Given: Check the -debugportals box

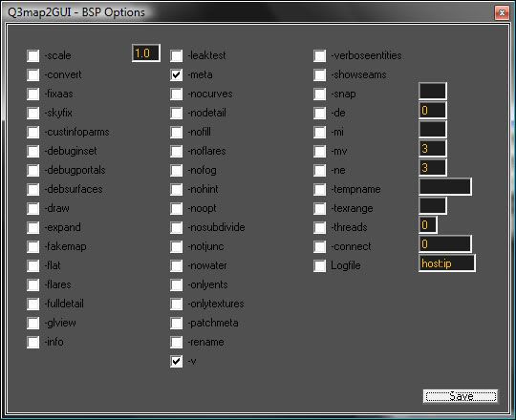Looking at the screenshot, I should pyautogui.click(x=32, y=170).
